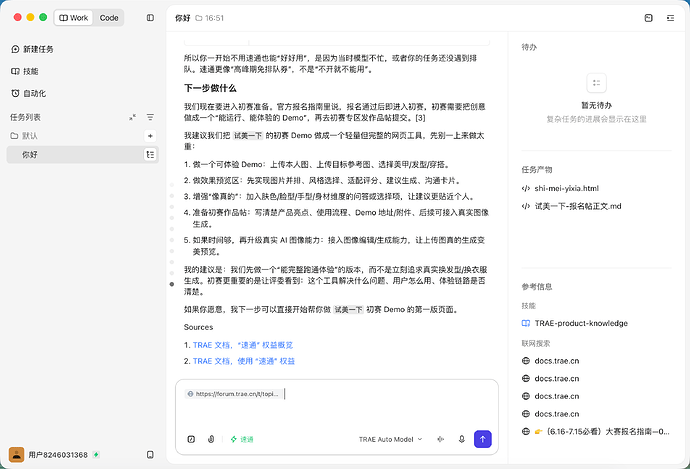The image size is (690, 469).
Task: Click the square panel icon in top-right header
Action: pyautogui.click(x=648, y=18)
